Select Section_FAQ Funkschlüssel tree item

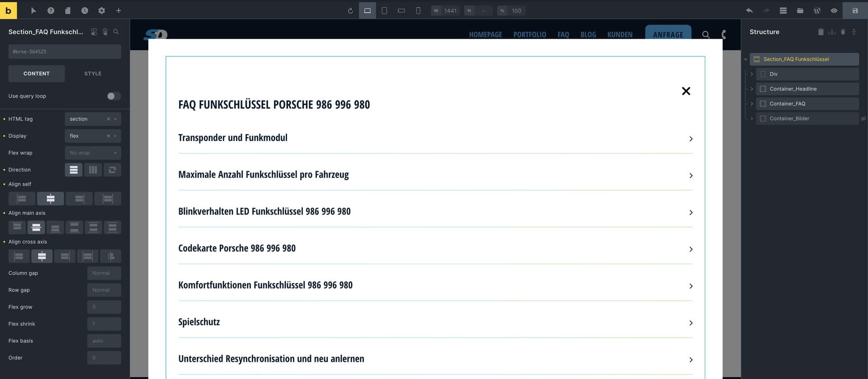point(804,59)
